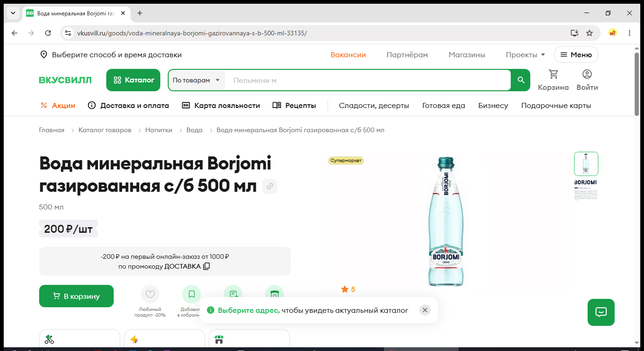644x351 pixels.
Task: Click Выберите способ и время доставки
Action: (x=117, y=55)
